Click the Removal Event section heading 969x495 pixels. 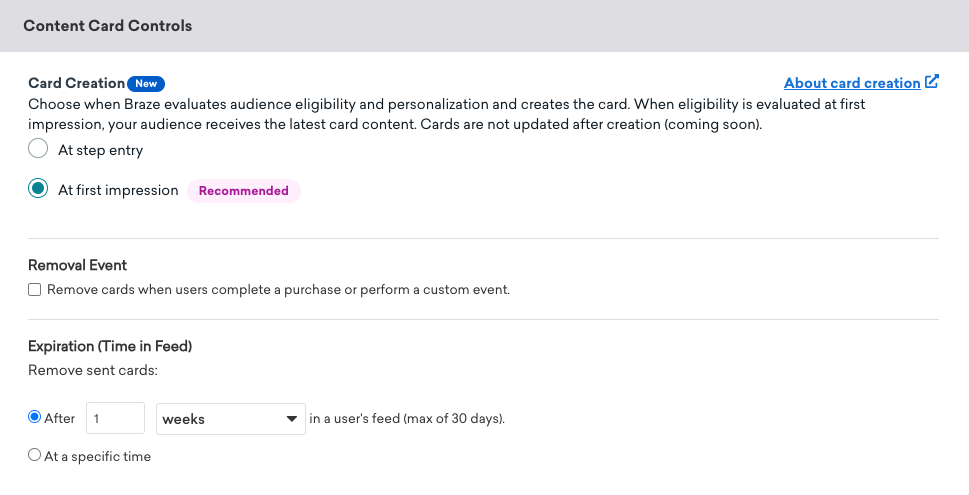77,265
